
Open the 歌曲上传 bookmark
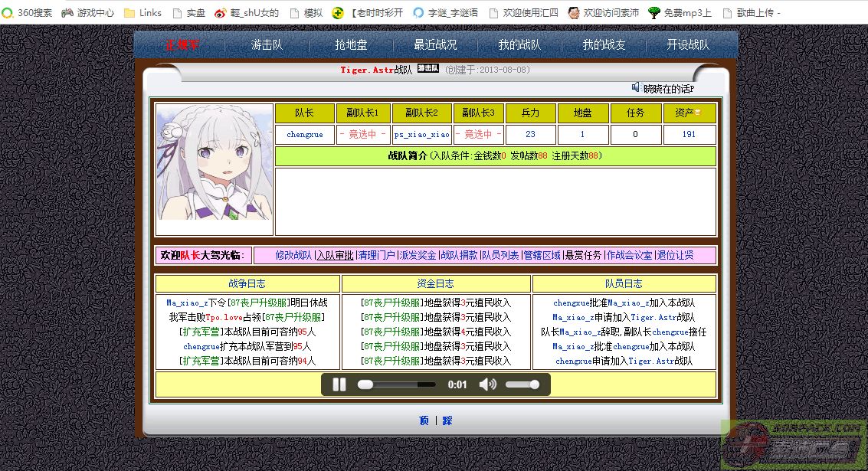752,12
